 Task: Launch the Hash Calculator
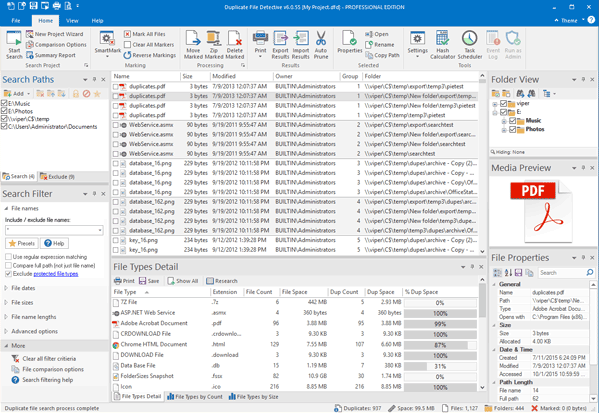442,45
